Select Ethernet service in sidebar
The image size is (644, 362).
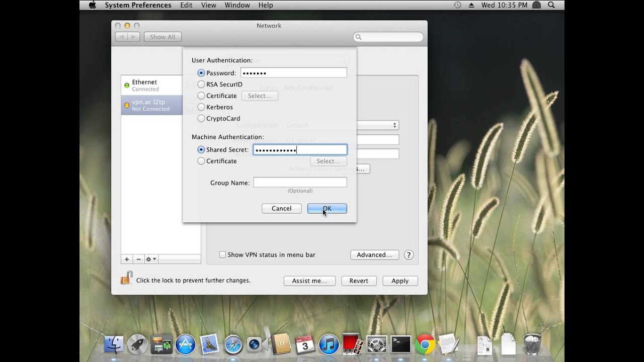click(151, 85)
